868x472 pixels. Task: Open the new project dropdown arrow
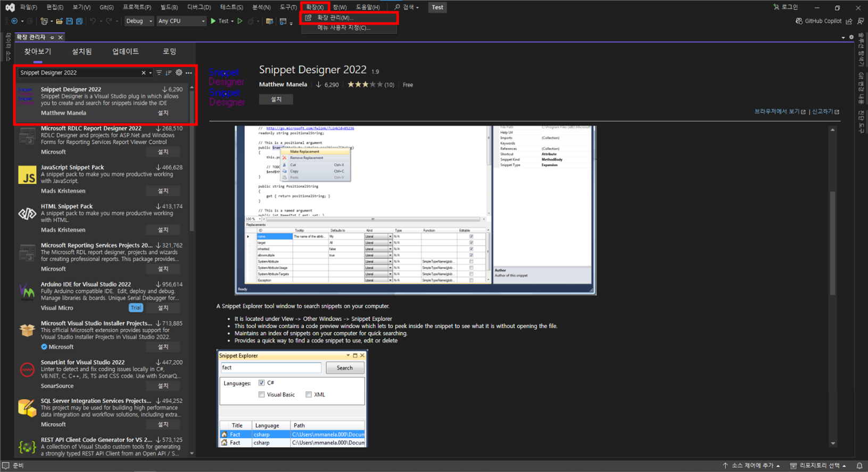(x=52, y=21)
